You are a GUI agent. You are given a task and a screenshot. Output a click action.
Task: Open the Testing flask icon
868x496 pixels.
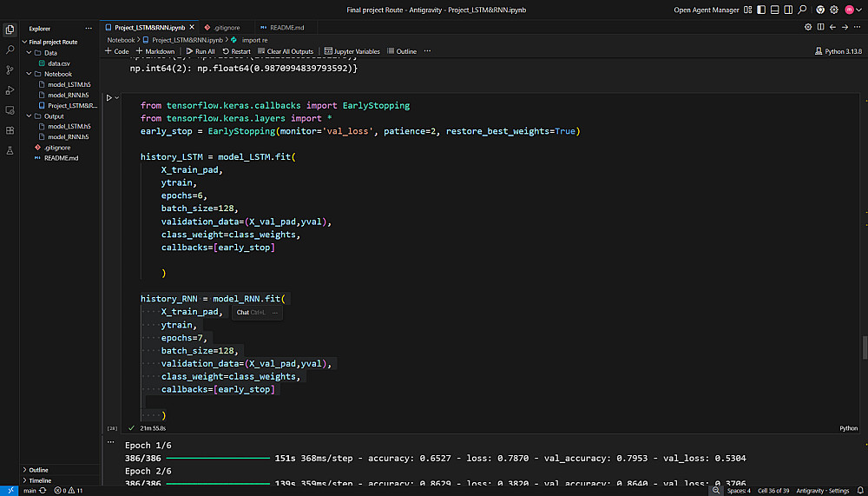10,151
